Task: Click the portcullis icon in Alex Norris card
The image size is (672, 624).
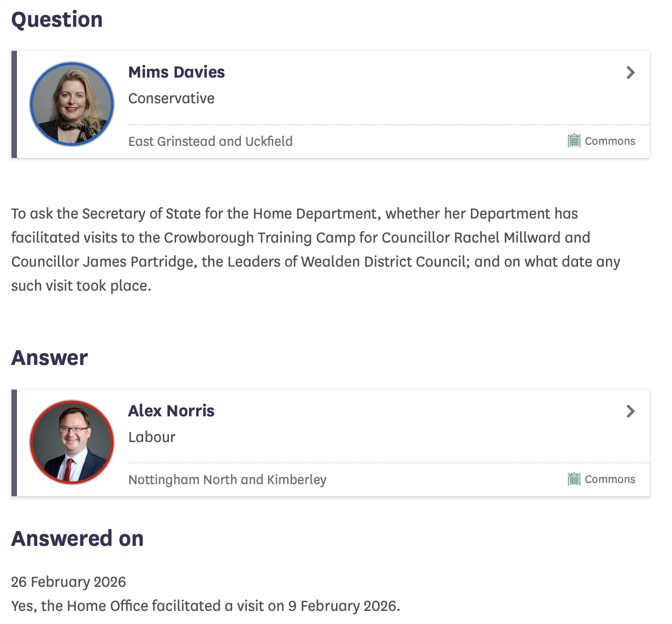Action: [574, 479]
